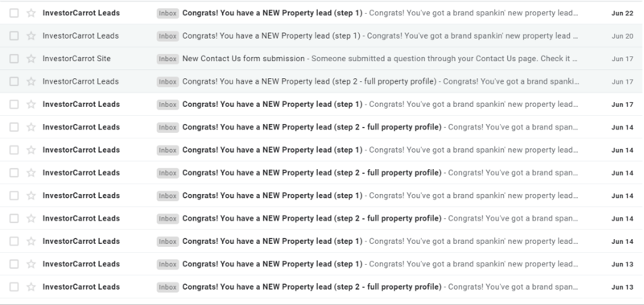Tick the checkbox on unread Jun 17 email
This screenshot has height=305, width=644.
(14, 105)
